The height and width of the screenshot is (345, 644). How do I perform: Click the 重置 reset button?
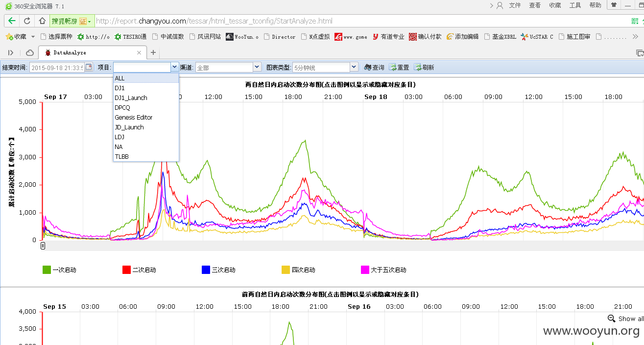tap(399, 68)
